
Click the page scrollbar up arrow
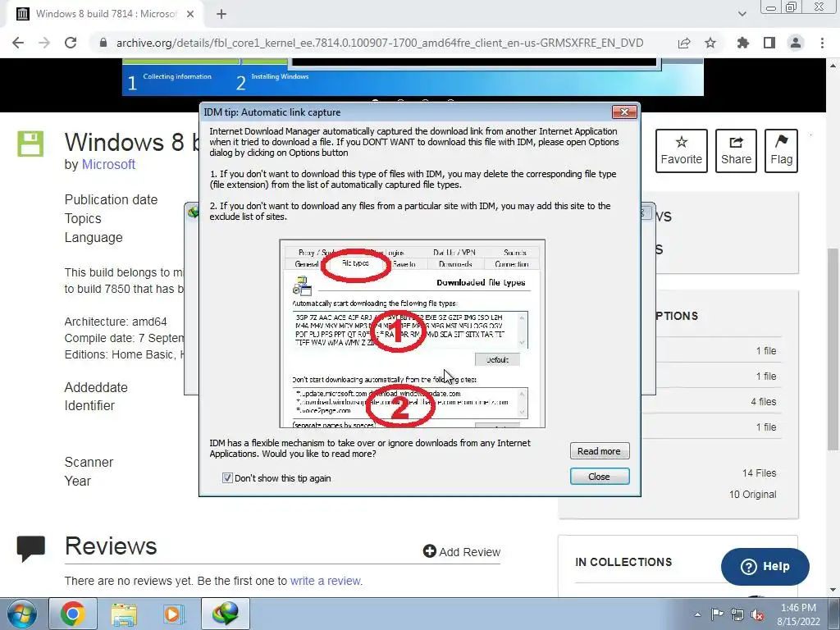pyautogui.click(x=833, y=66)
